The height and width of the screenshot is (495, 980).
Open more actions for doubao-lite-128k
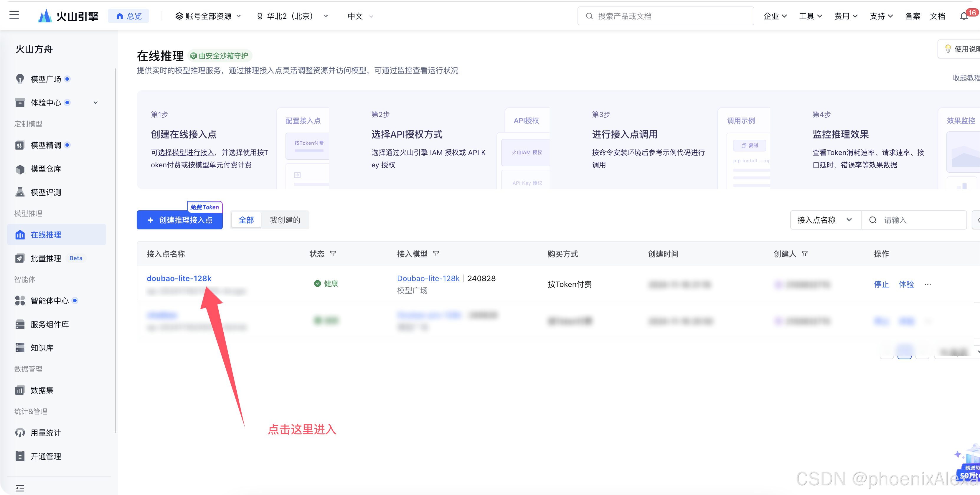pos(928,284)
